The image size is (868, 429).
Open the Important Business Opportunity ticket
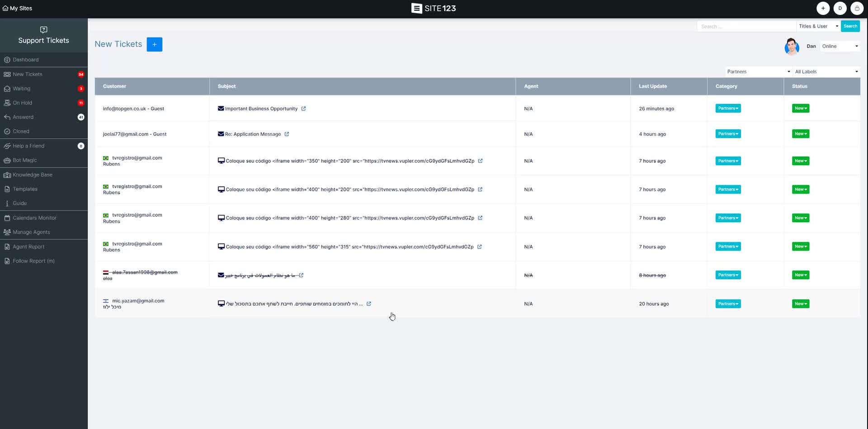click(x=261, y=109)
